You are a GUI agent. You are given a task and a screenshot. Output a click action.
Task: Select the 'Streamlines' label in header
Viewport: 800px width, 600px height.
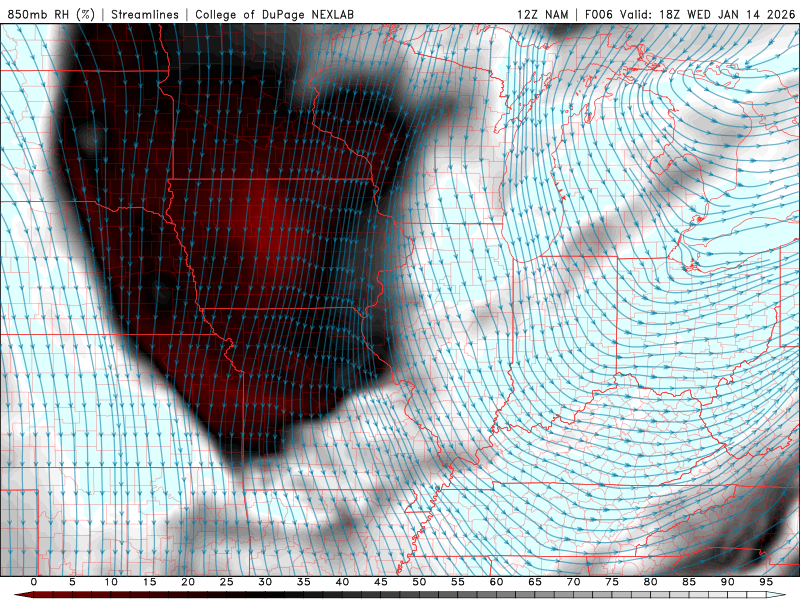[x=145, y=14]
